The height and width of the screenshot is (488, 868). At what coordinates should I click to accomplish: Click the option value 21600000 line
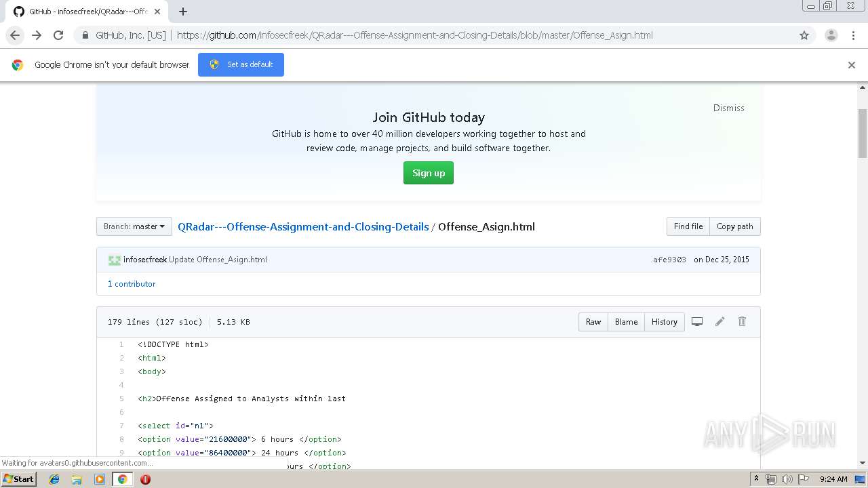[239, 439]
